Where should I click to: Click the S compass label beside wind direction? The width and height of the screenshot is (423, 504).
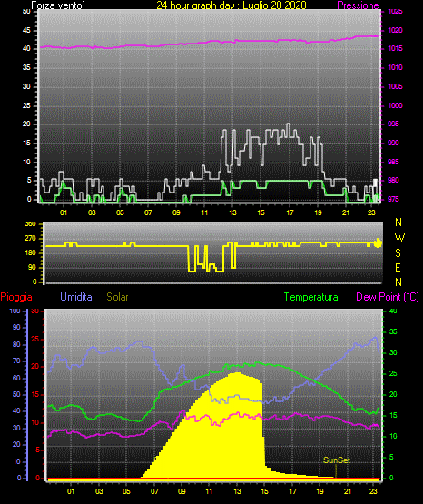398,253
